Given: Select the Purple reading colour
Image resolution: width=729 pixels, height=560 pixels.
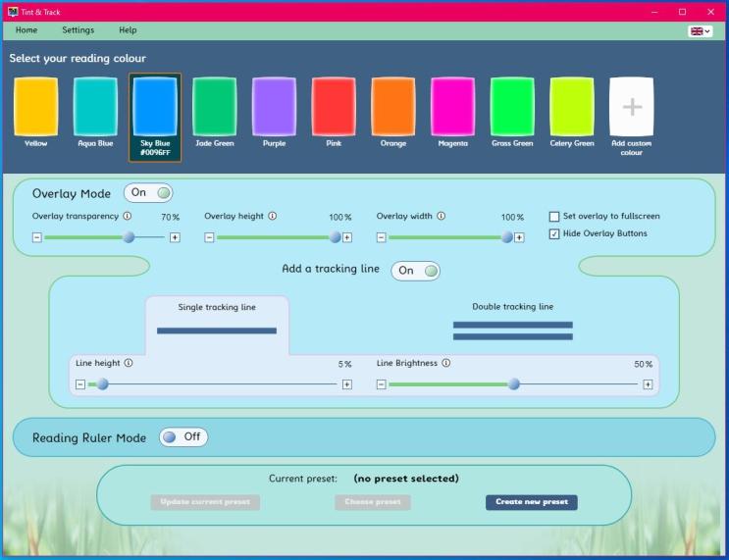Looking at the screenshot, I should (x=274, y=107).
